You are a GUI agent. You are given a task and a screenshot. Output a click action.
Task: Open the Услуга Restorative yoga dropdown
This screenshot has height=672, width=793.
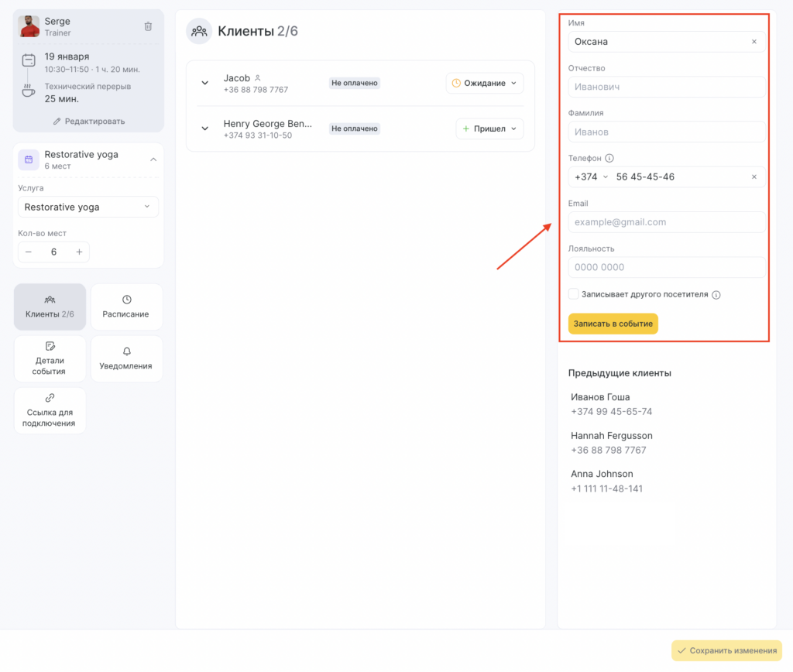click(88, 207)
